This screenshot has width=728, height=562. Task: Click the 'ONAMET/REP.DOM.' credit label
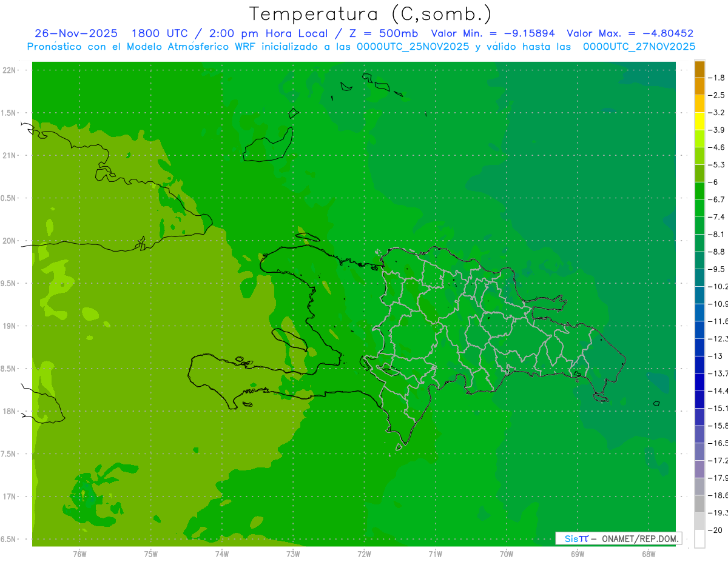click(641, 538)
